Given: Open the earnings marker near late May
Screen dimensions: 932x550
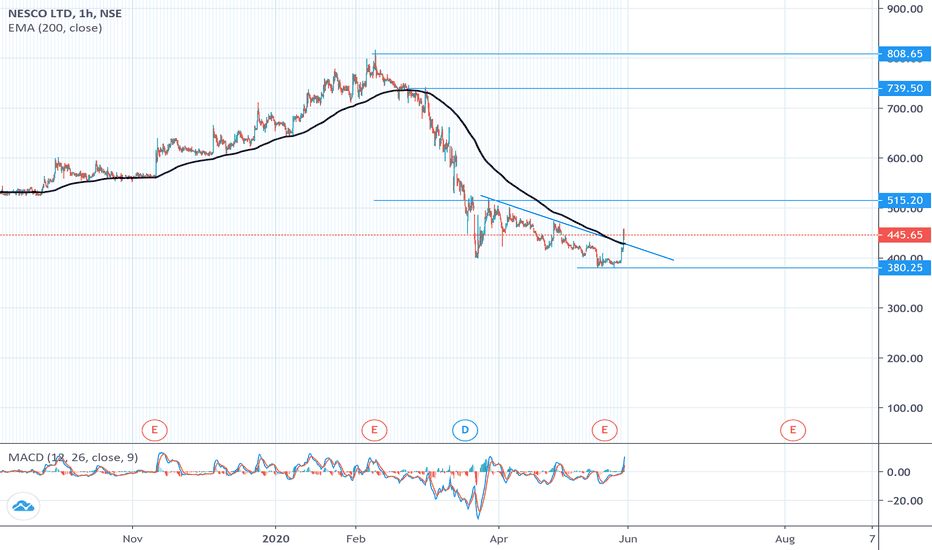Looking at the screenshot, I should [x=604, y=429].
